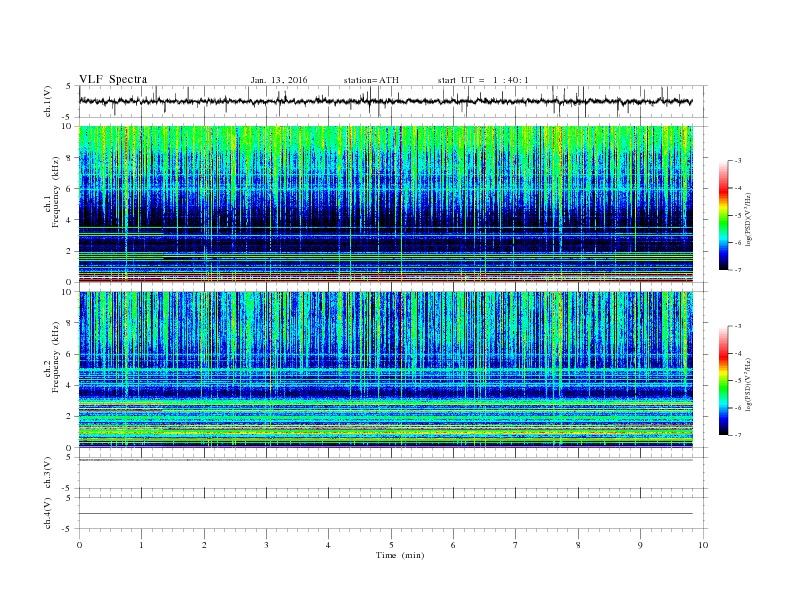The image size is (792, 612).
Task: Click the "-3" tick on the upper colorbar
Action: click(x=738, y=161)
